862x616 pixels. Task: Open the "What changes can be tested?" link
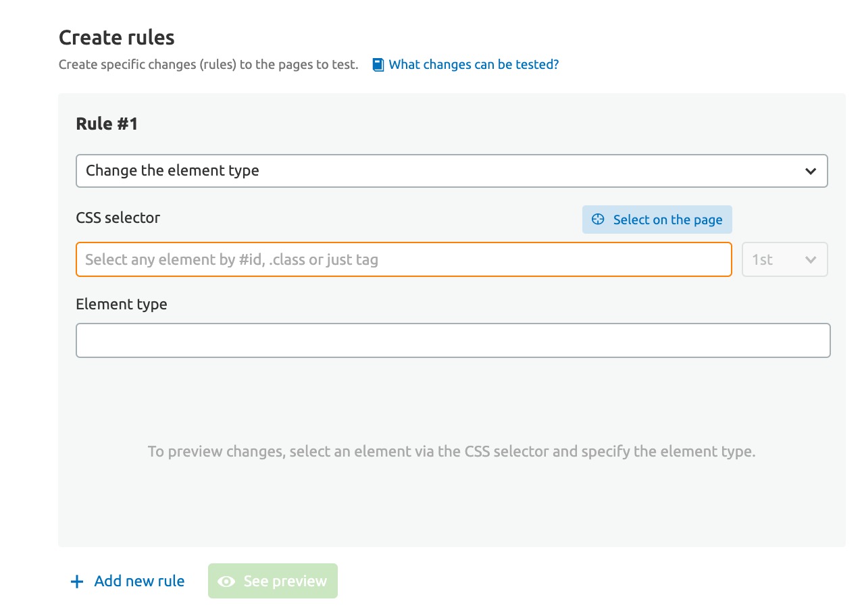pos(474,65)
